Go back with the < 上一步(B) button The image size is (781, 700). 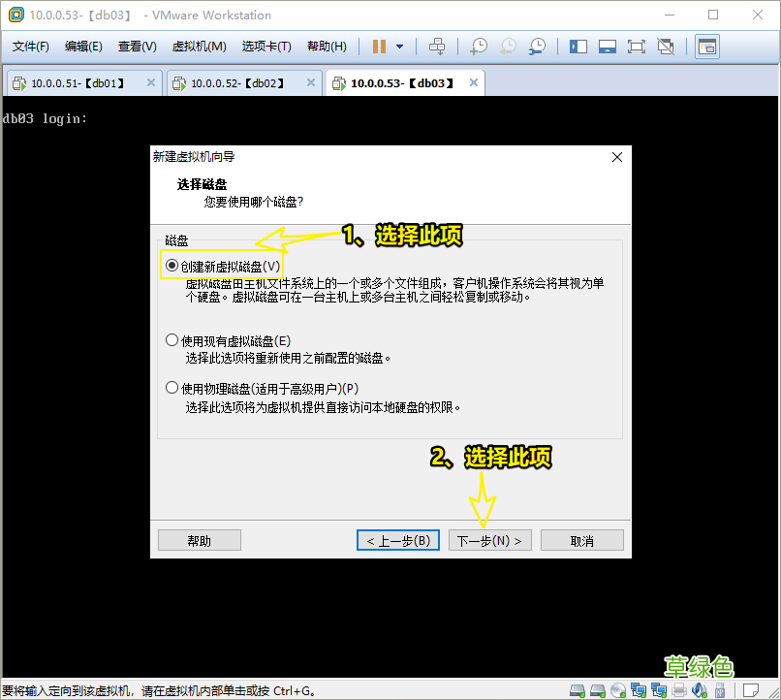point(398,541)
